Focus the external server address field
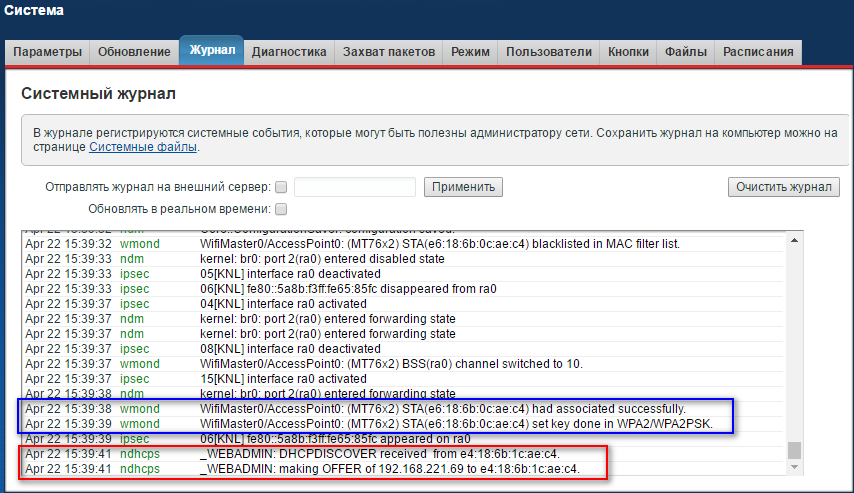 (355, 187)
